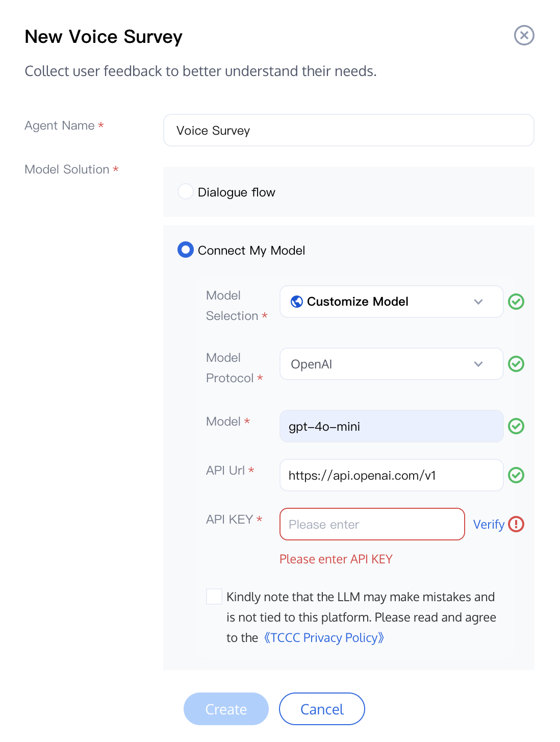The height and width of the screenshot is (742, 560).
Task: Click the Agent Name text field
Action: (348, 130)
